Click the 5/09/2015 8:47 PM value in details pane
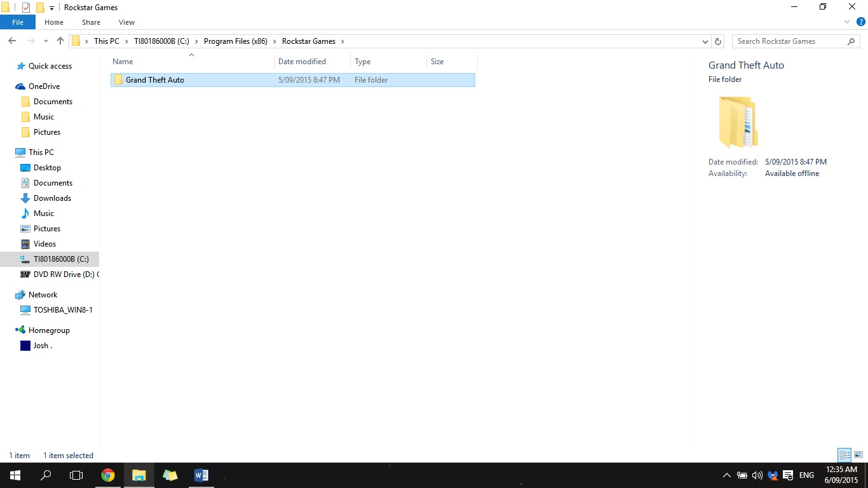 (796, 162)
